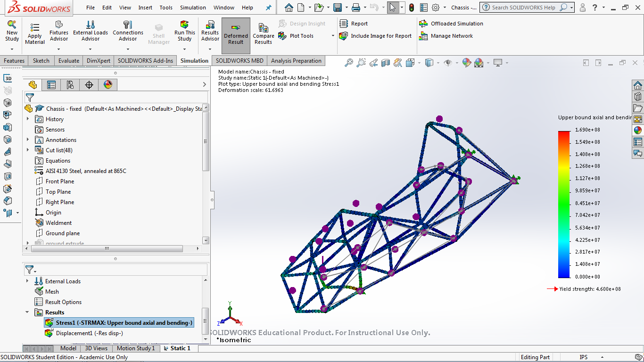Select the PropertyManager tab
Viewport: 644px width, 362px height.
[x=51, y=85]
